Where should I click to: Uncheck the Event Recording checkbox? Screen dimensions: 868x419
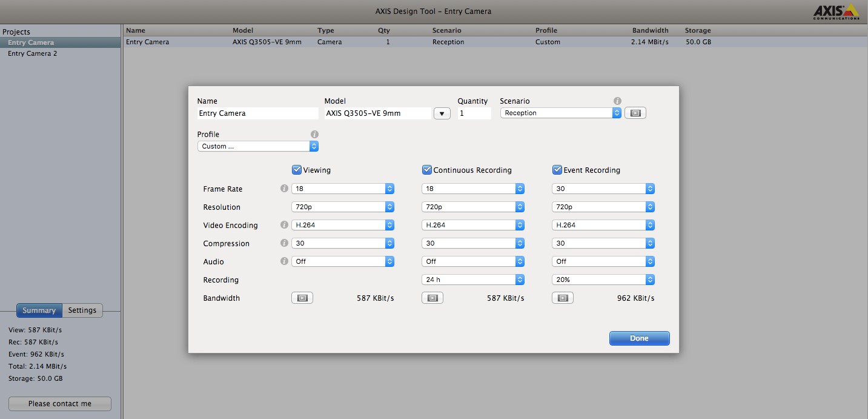[x=557, y=170]
